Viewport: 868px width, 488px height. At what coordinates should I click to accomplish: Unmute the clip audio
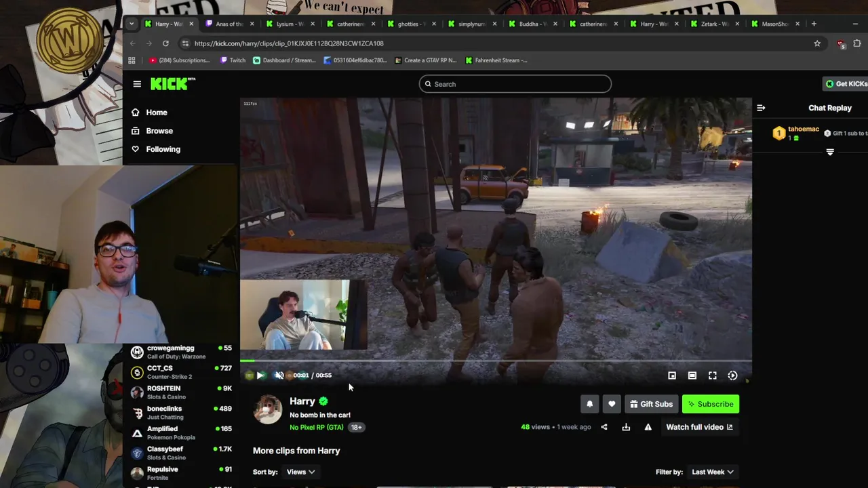(279, 375)
